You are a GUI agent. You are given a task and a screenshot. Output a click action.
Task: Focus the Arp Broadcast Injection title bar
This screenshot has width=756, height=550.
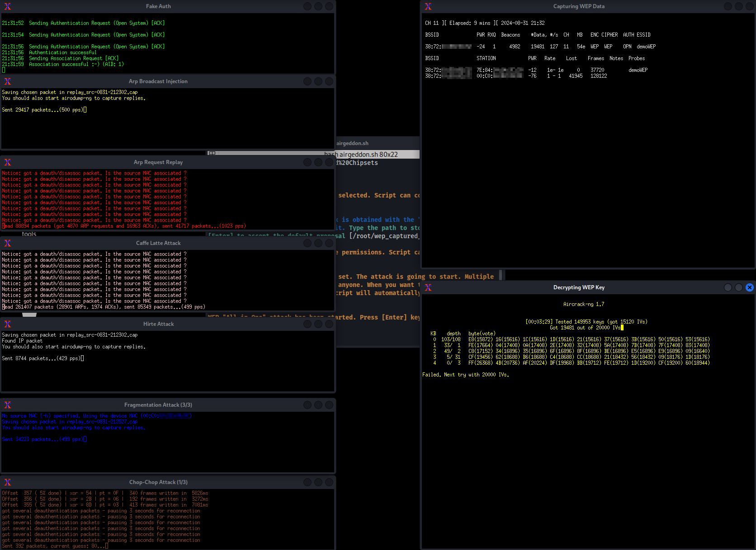tap(158, 81)
